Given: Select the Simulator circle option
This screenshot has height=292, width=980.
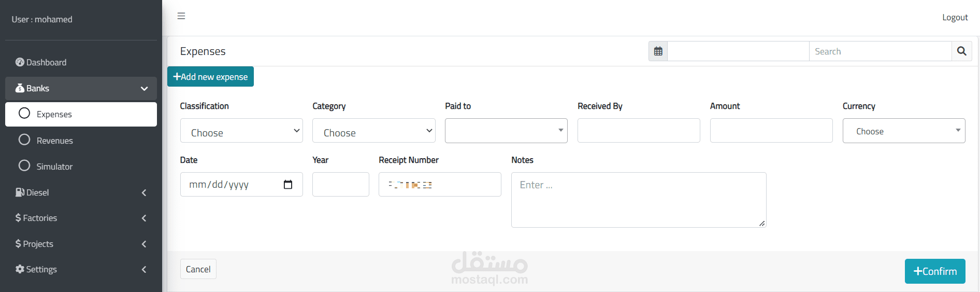Looking at the screenshot, I should coord(24,166).
